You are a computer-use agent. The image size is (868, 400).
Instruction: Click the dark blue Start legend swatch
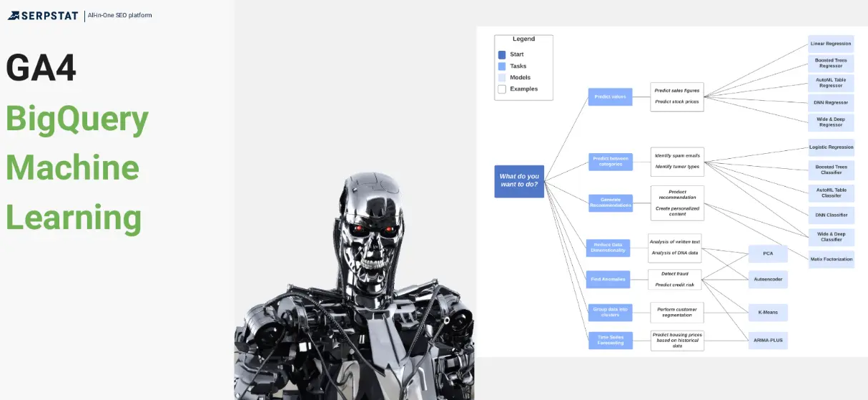click(x=502, y=54)
